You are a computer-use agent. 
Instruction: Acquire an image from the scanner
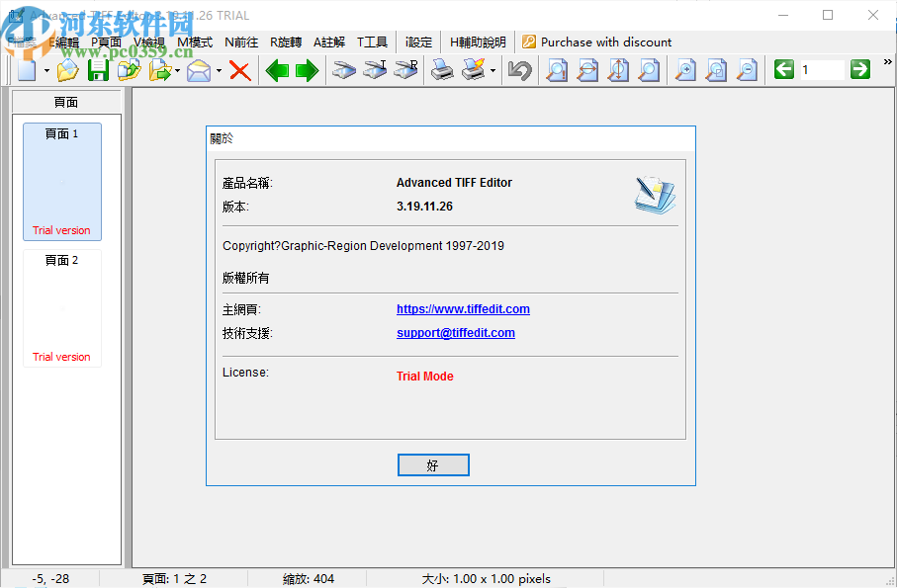pos(345,70)
